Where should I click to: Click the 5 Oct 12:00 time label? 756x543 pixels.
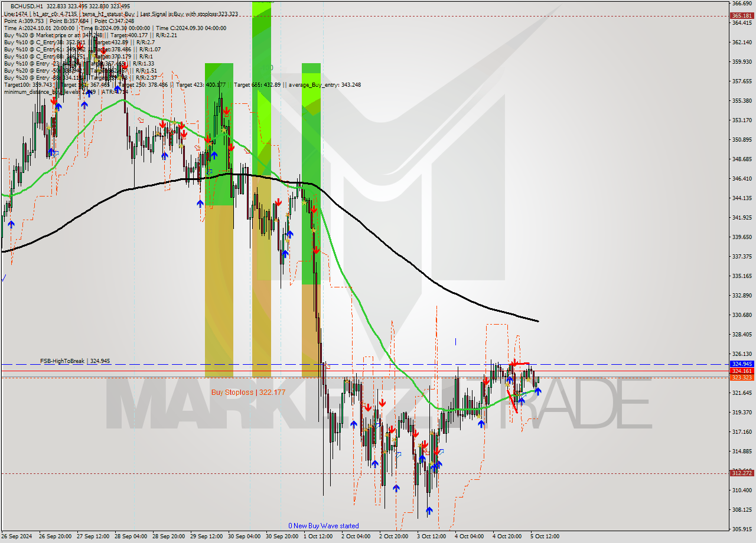[545, 537]
